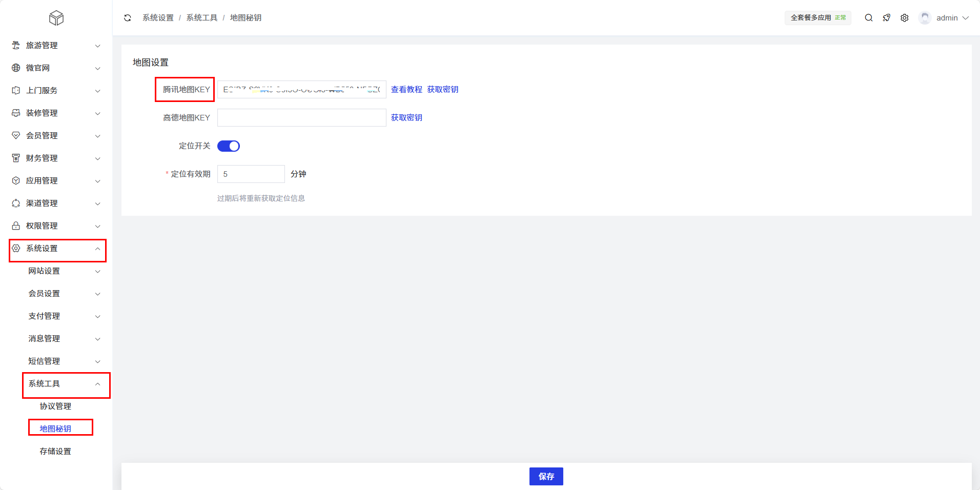Turn off the 定位开关 switch
980x490 pixels.
(x=229, y=146)
